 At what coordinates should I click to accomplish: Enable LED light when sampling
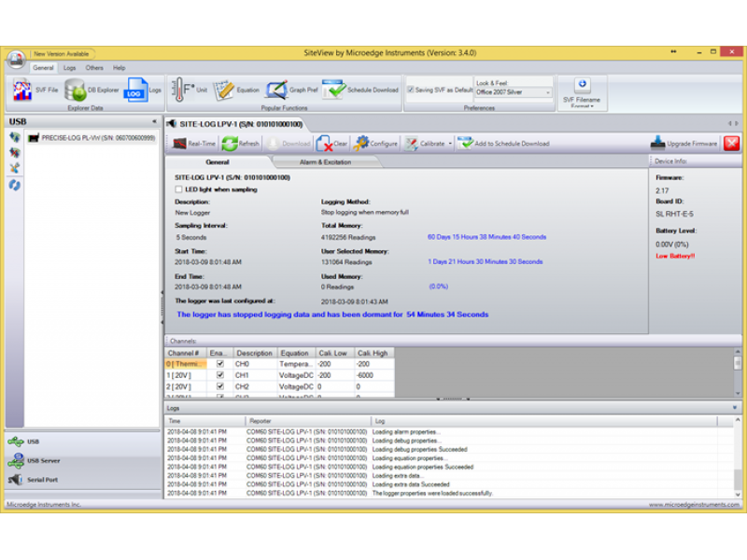coord(178,189)
